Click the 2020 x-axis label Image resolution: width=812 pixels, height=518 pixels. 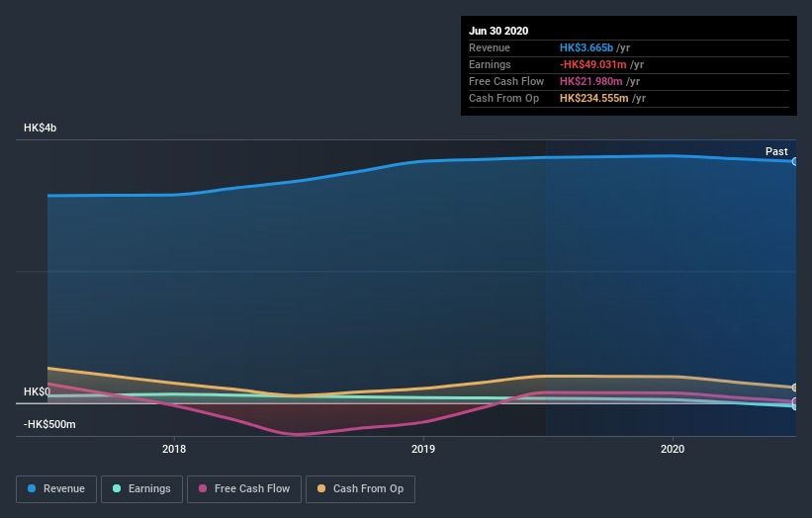[x=673, y=449]
